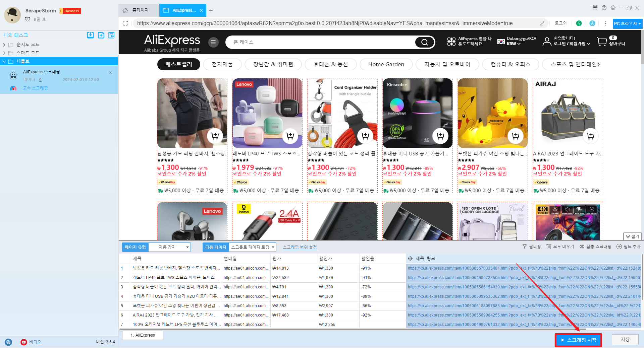Click the page refresh icon
The height and width of the screenshot is (348, 644).
click(x=125, y=23)
